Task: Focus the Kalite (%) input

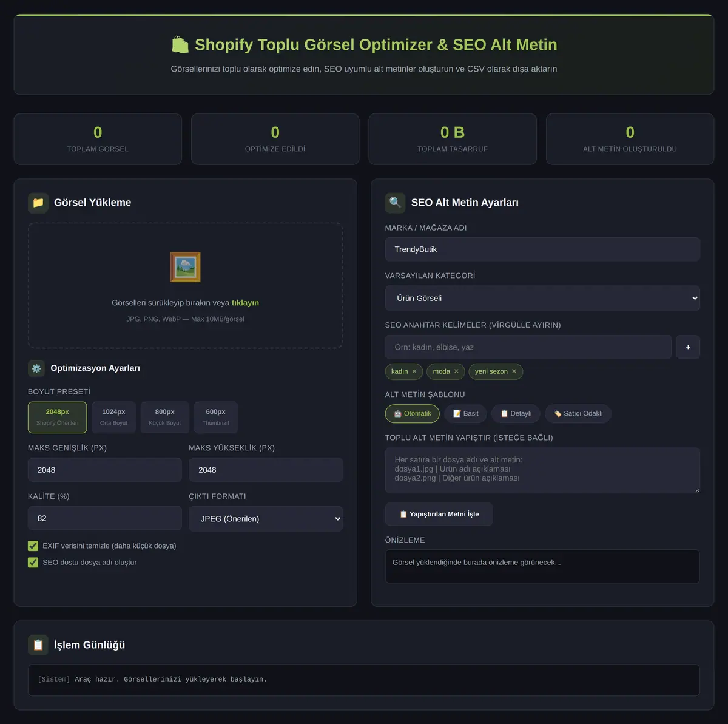Action: [105, 518]
